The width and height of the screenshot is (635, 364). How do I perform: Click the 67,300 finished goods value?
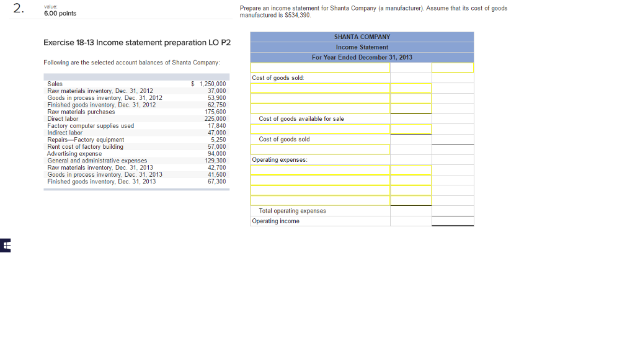tap(216, 182)
